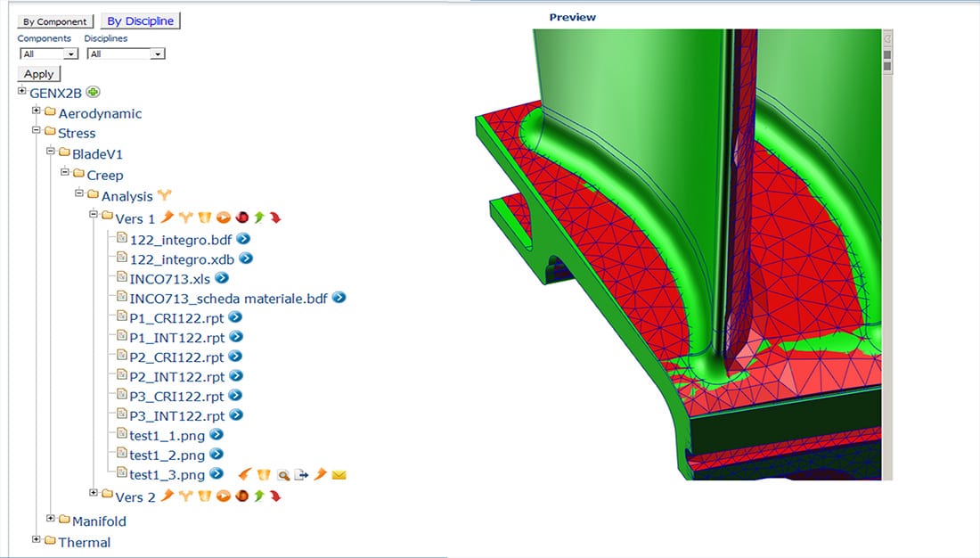Image resolution: width=980 pixels, height=558 pixels.
Task: Click the red down arrow in Vers 2 row
Action: pyautogui.click(x=275, y=496)
